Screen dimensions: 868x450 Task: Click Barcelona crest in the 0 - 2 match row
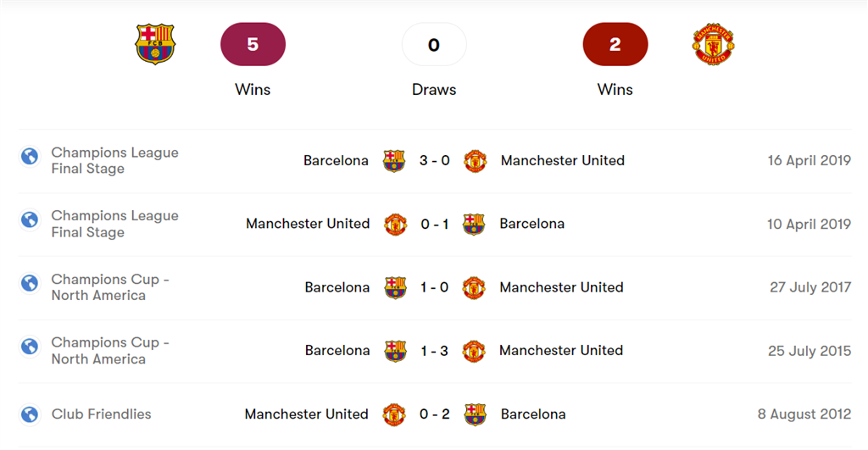point(475,414)
